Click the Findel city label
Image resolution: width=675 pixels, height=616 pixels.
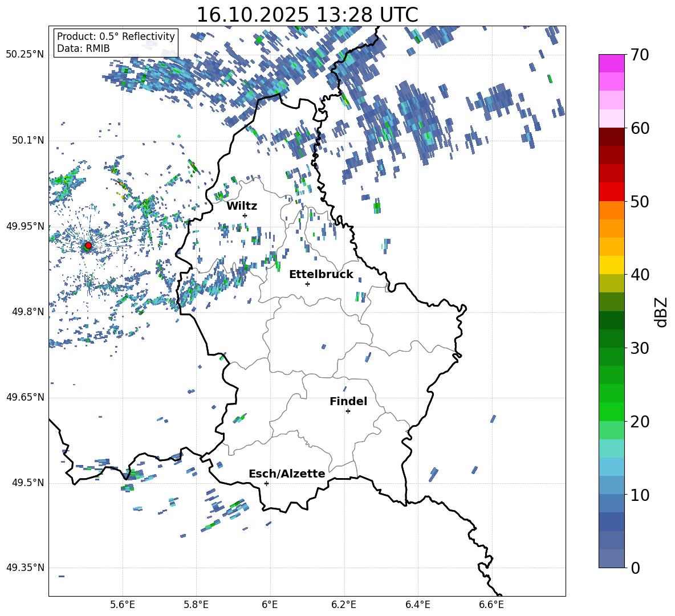click(348, 401)
